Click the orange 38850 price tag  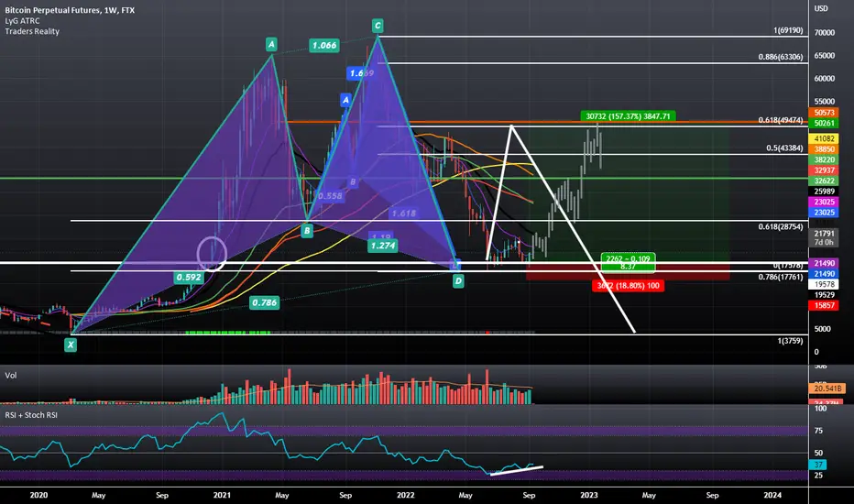(x=824, y=149)
